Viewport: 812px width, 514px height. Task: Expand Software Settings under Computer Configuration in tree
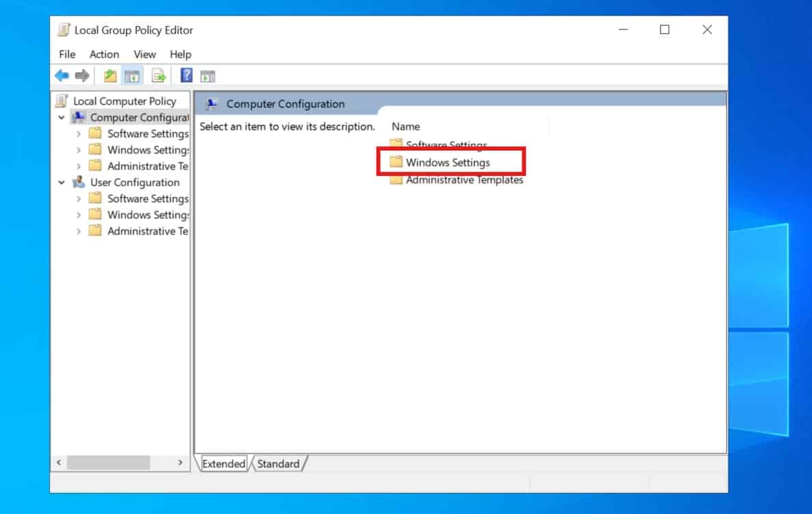click(78, 134)
